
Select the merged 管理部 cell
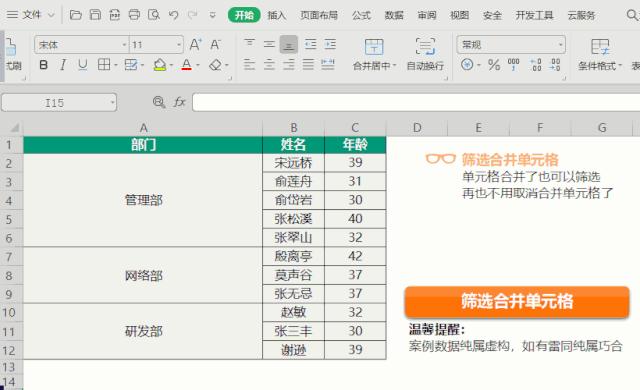(x=143, y=200)
